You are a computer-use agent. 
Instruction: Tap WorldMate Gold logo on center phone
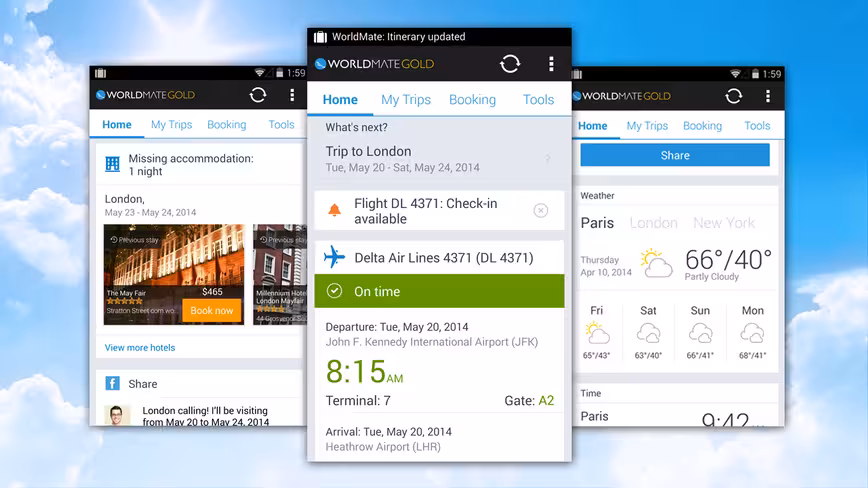(x=374, y=64)
